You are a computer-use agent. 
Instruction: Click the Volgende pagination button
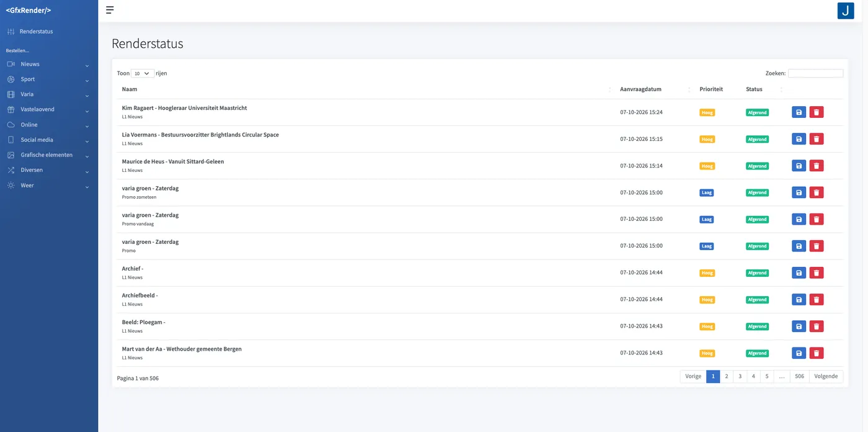click(x=826, y=376)
